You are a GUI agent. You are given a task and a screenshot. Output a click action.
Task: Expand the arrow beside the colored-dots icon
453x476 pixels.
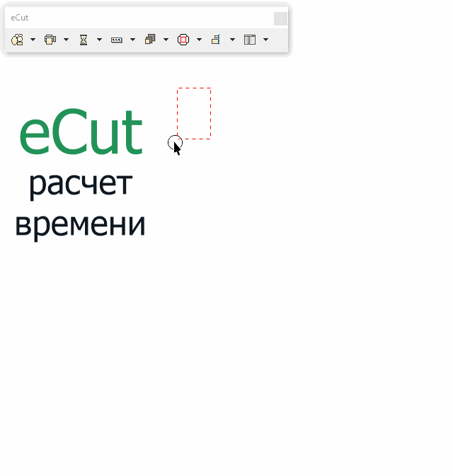133,40
